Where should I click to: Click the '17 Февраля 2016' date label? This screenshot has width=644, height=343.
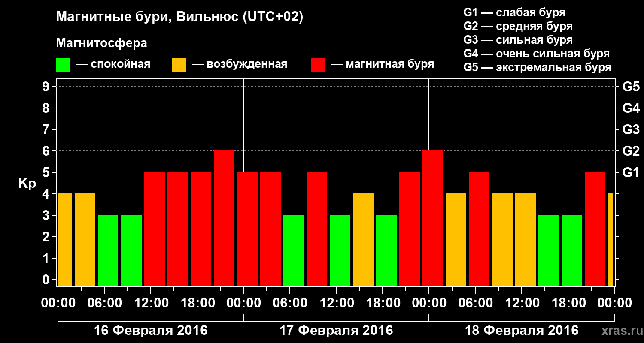pyautogui.click(x=336, y=331)
